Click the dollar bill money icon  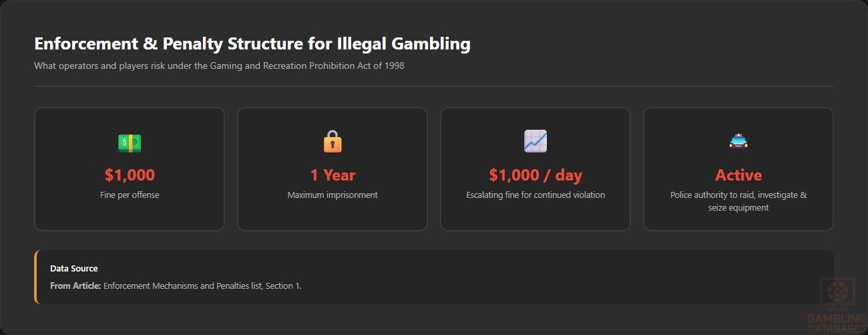(130, 142)
